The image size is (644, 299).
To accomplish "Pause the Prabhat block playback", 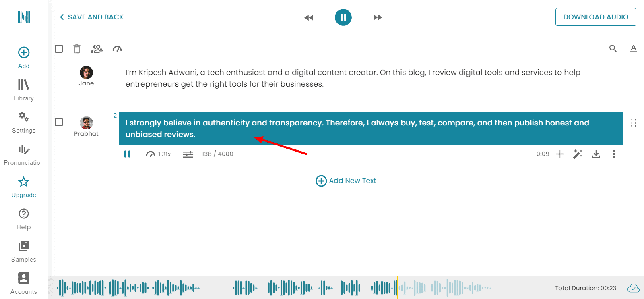I will [127, 154].
